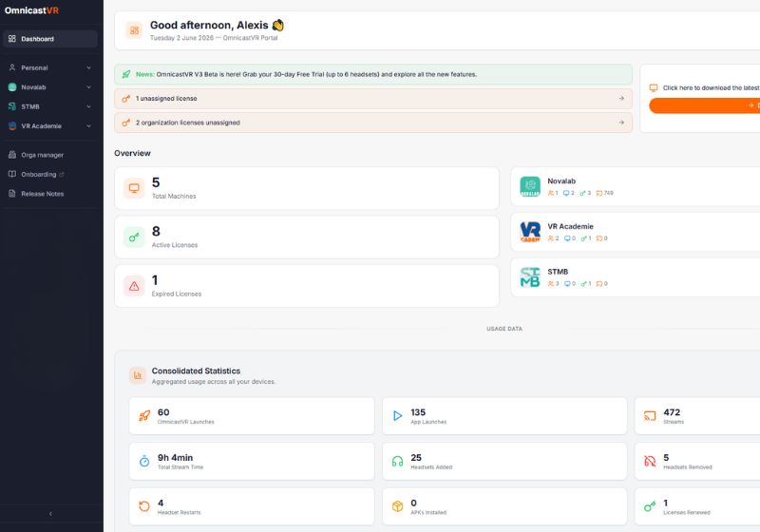Open the Onboarding sidebar link
The height and width of the screenshot is (532, 760).
click(50, 175)
